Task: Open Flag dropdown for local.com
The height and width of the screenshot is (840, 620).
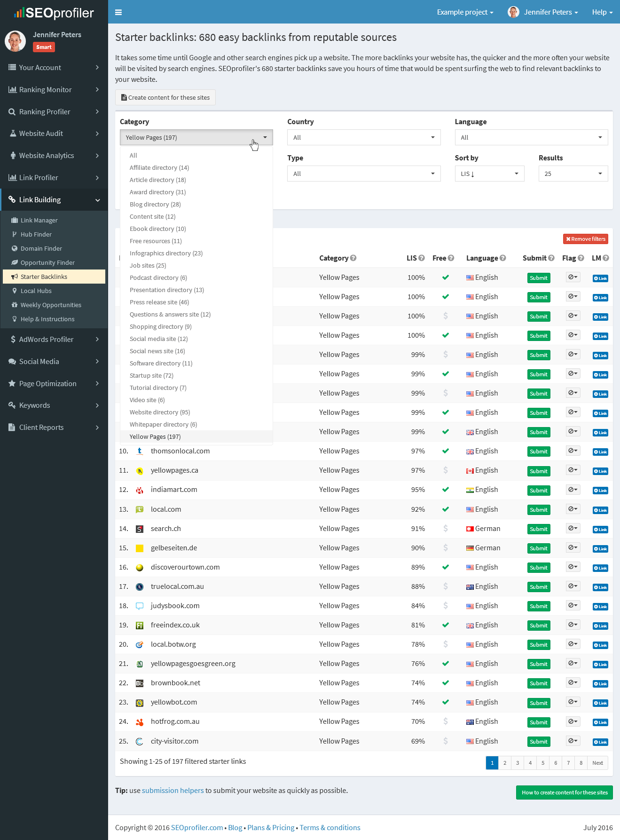Action: pyautogui.click(x=573, y=509)
